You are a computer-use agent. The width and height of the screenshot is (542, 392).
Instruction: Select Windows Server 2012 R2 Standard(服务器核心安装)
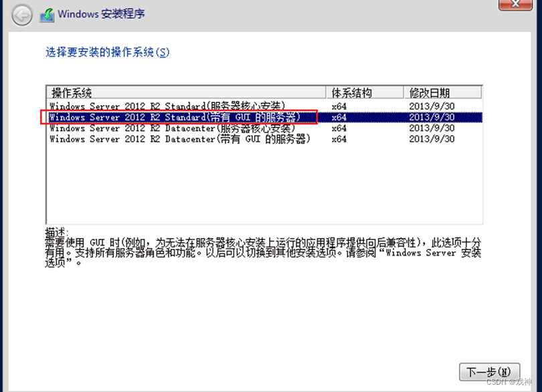[264, 106]
